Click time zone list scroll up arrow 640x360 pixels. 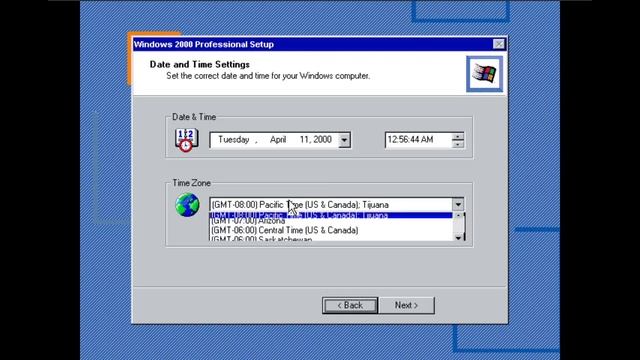[x=458, y=215]
